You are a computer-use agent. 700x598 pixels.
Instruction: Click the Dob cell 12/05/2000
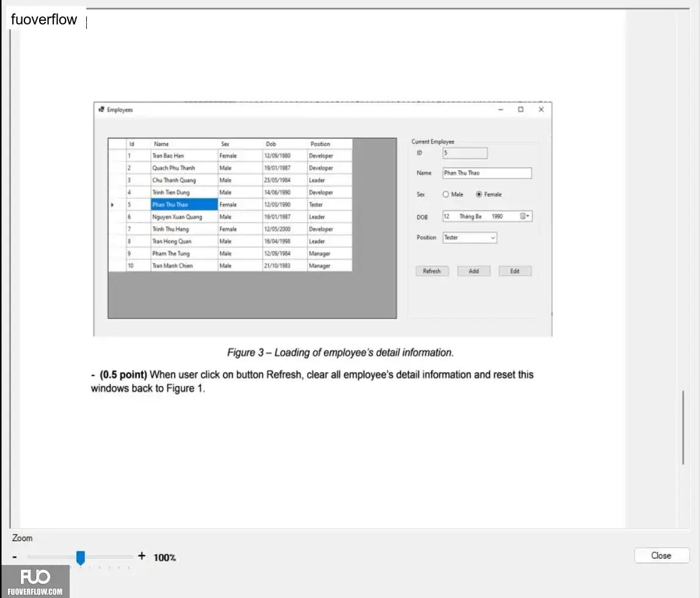(285, 229)
